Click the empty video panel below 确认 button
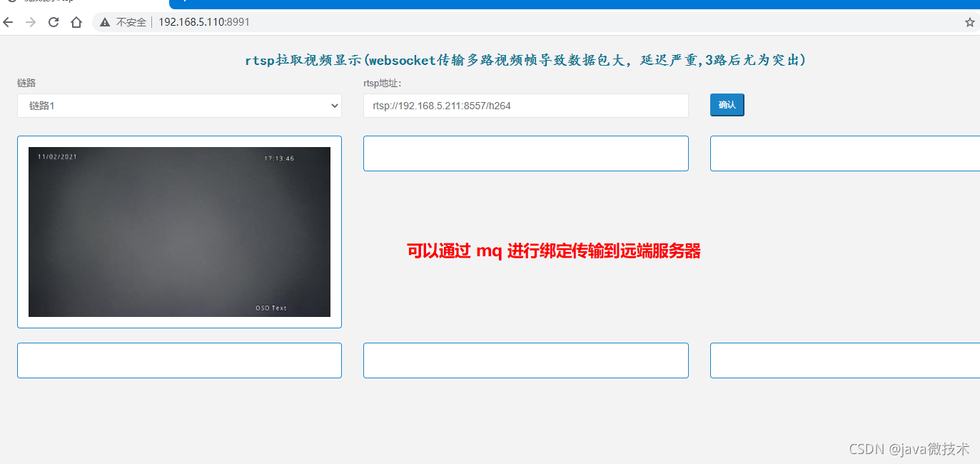Viewport: 980px width, 464px height. (845, 153)
